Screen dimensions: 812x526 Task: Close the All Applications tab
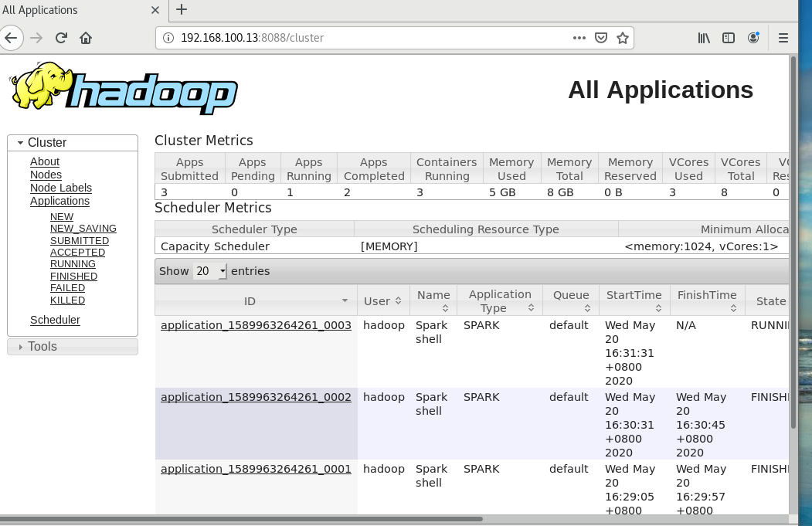[155, 10]
